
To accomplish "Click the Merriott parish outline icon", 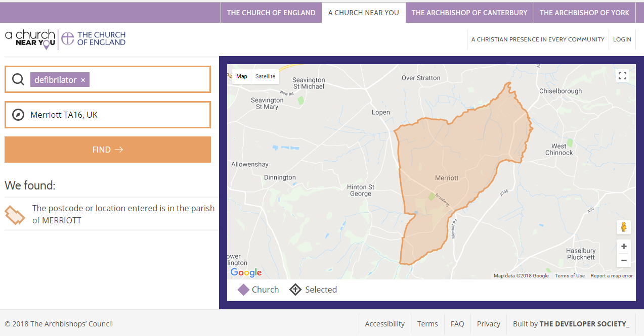I will (15, 215).
